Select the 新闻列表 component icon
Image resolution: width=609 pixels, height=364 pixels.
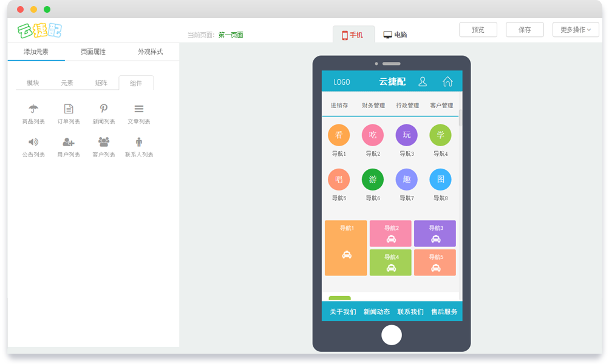coord(104,109)
